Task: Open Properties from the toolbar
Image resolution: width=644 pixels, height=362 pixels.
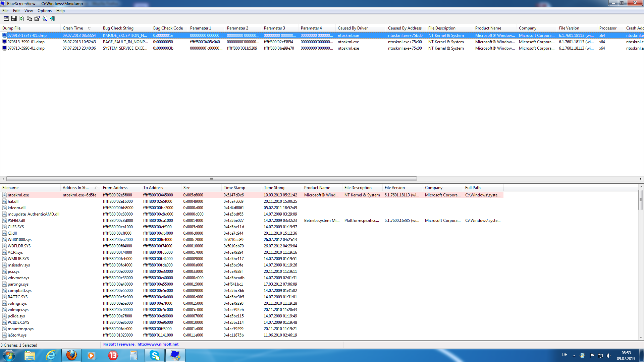Action: (x=37, y=19)
